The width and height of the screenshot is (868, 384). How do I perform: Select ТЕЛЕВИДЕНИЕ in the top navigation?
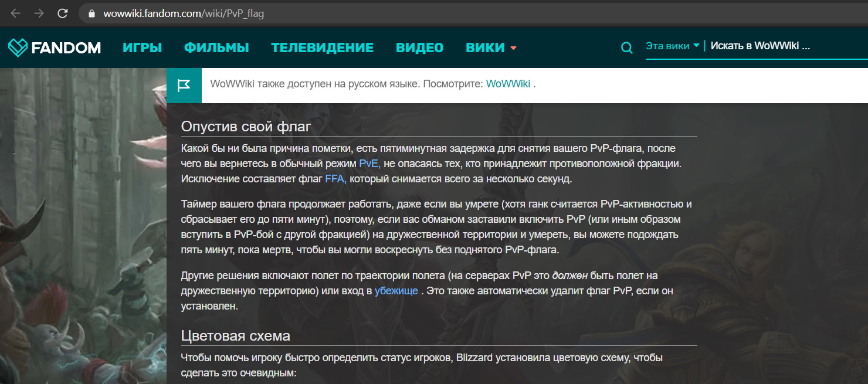pyautogui.click(x=322, y=48)
